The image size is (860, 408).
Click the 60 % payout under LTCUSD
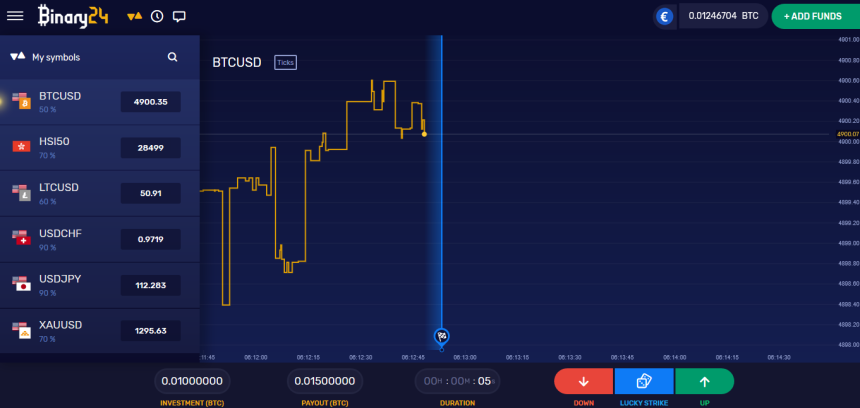coord(48,202)
